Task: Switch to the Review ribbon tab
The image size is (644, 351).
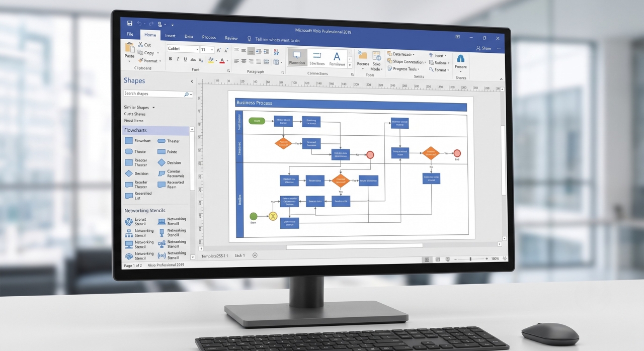Action: [x=231, y=38]
